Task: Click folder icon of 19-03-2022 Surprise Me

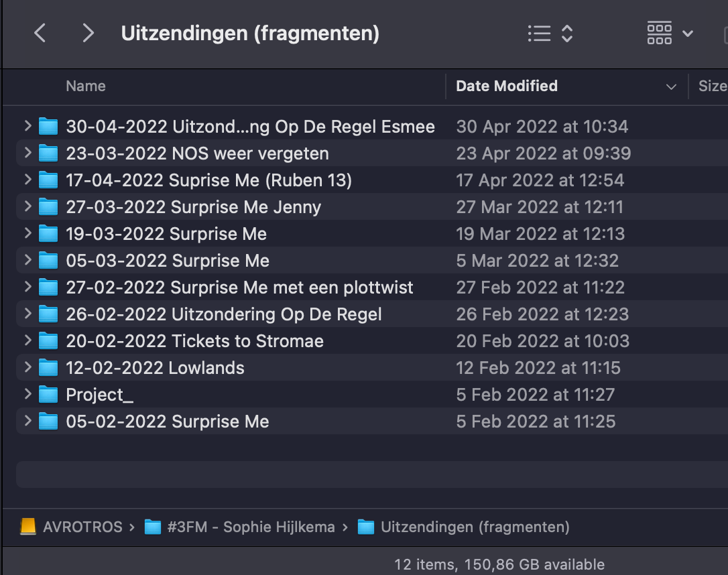Action: pyautogui.click(x=48, y=234)
